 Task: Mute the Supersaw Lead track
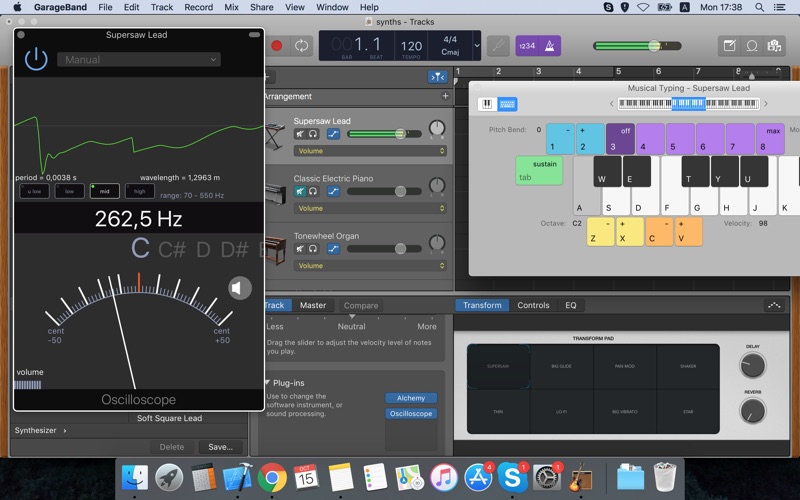point(300,134)
